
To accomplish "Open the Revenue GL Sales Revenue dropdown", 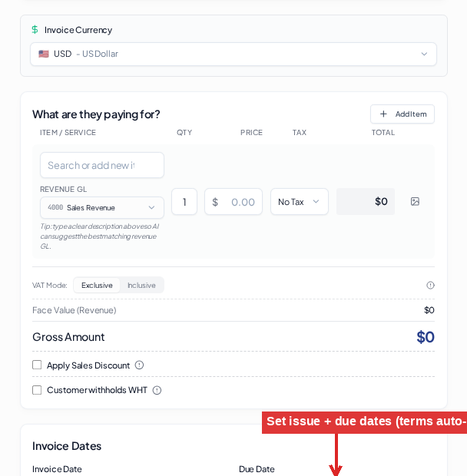I will pyautogui.click(x=102, y=207).
